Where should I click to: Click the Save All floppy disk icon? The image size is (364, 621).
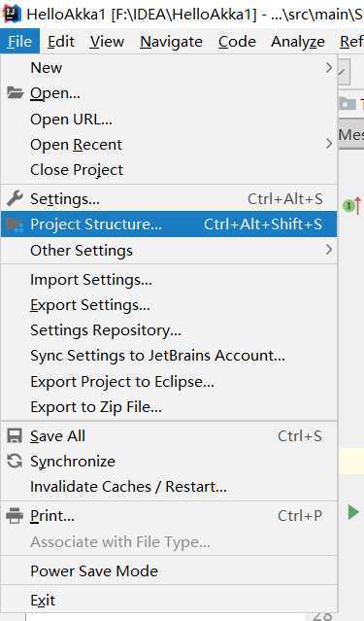coord(15,436)
